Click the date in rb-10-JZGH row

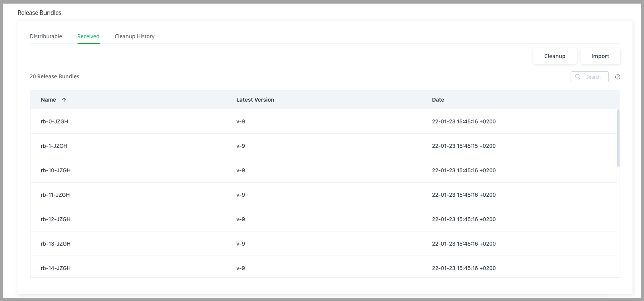click(464, 170)
